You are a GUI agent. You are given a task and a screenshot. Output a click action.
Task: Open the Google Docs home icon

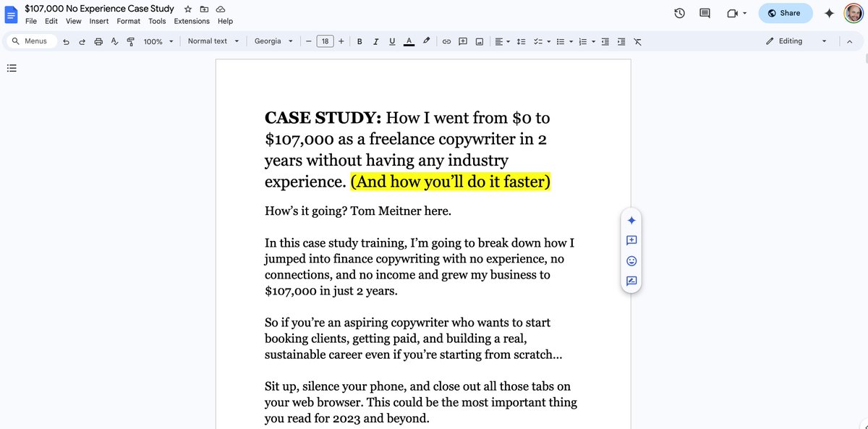click(11, 14)
